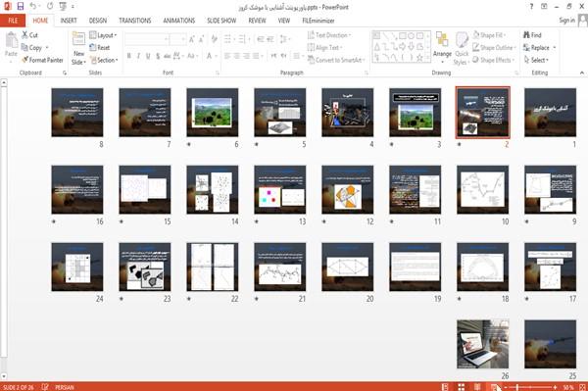The image size is (588, 391).
Task: Pick the rectangle shape in shapes gallery
Action: click(x=403, y=36)
